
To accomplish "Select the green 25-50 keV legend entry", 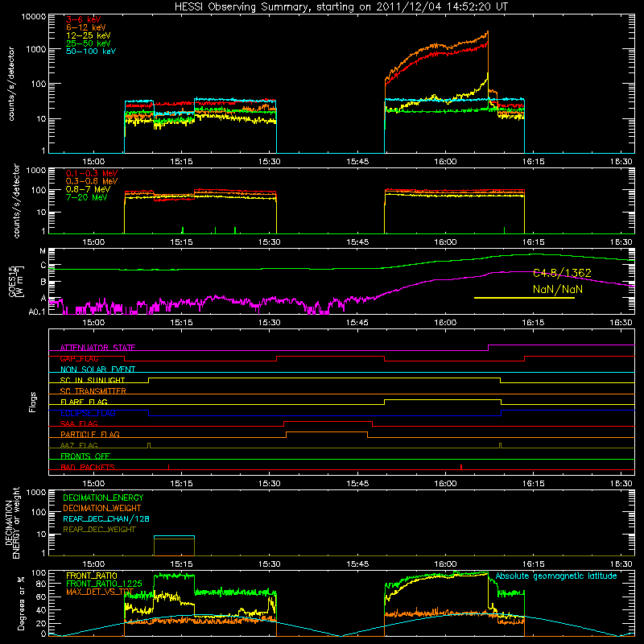I will click(x=89, y=43).
